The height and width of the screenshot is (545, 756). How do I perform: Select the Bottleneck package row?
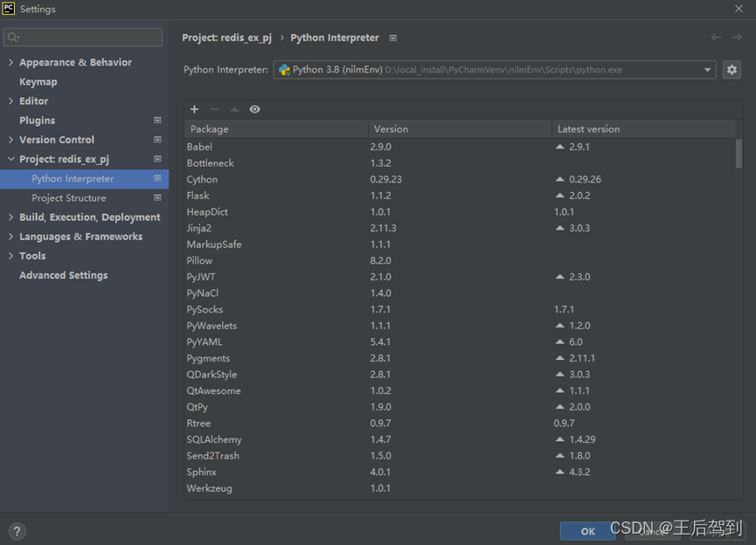pyautogui.click(x=461, y=162)
